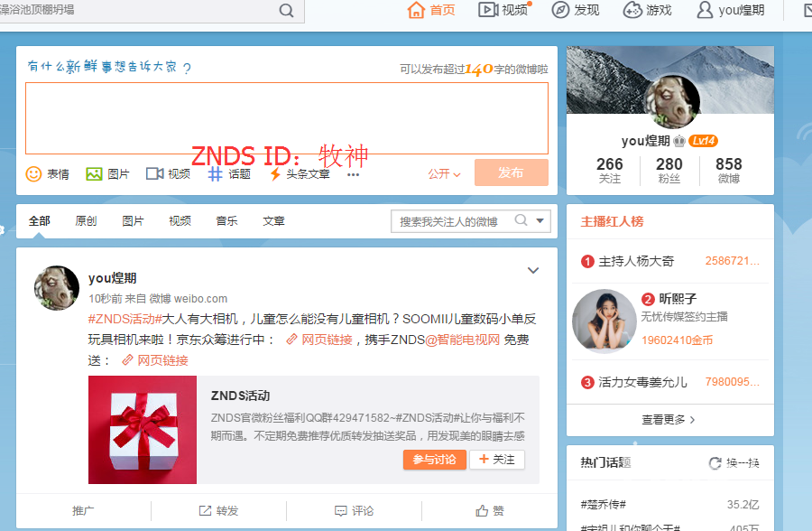
Task: Expand the options chevron on the ZNDS post
Action: coord(533,270)
